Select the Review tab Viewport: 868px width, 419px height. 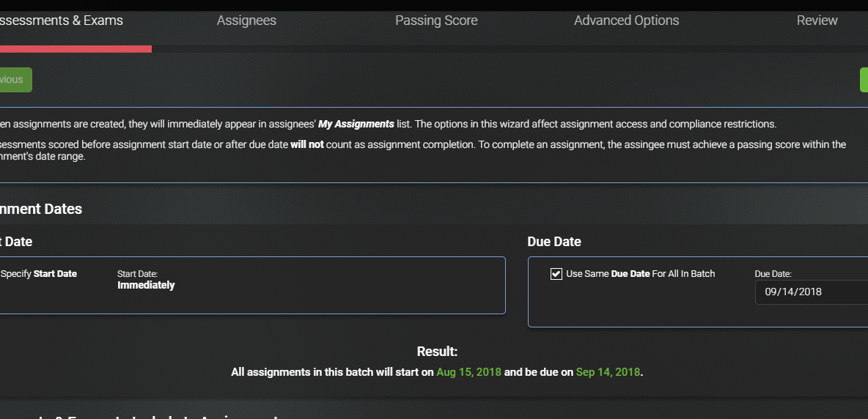[x=817, y=21]
